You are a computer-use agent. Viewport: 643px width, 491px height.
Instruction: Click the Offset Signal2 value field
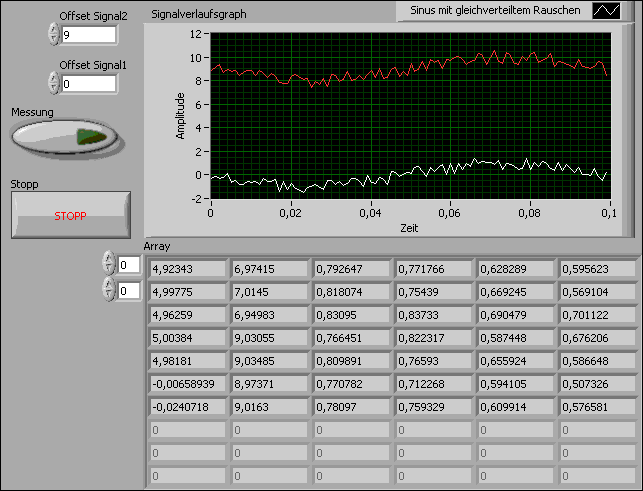tap(88, 35)
